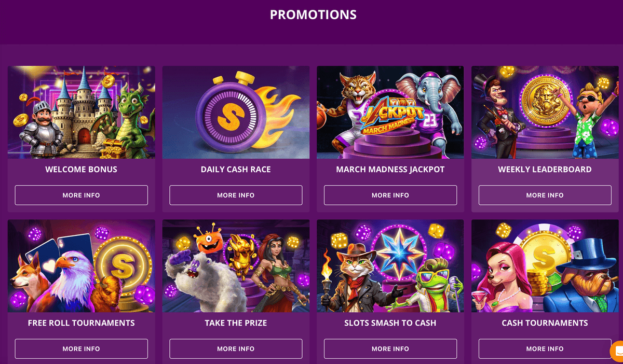Open the Slots Smash To Cash promo image
This screenshot has width=623, height=364.
[390, 265]
